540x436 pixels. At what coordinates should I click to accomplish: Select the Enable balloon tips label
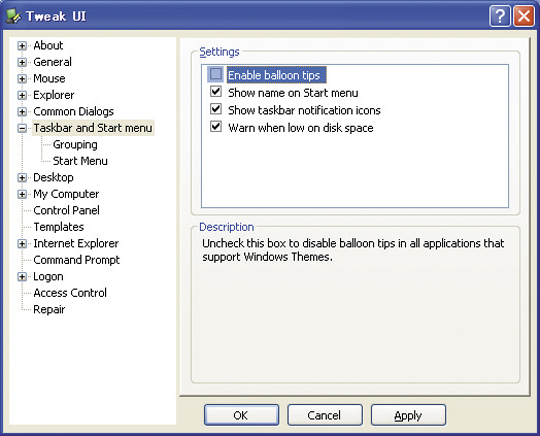276,75
